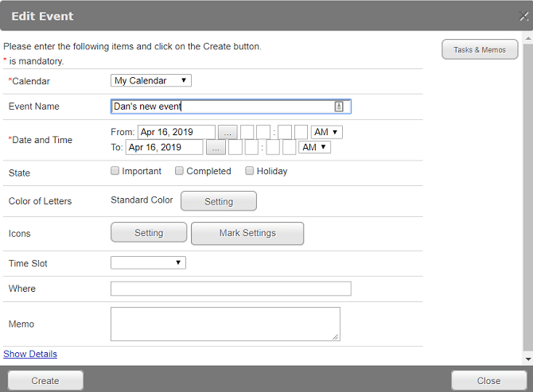Expand the From time AM/PM selector
The height and width of the screenshot is (392, 533).
click(326, 132)
